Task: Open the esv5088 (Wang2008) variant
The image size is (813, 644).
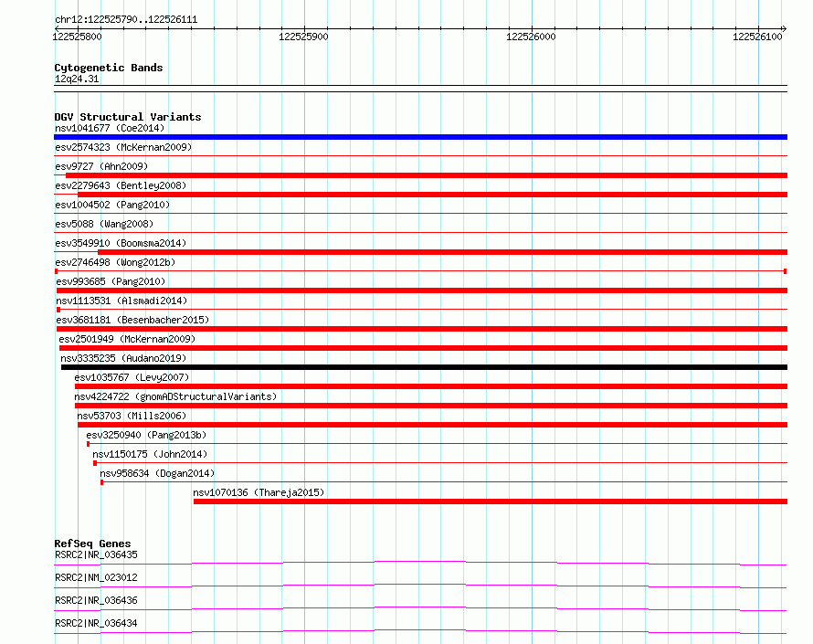Action: click(x=104, y=224)
